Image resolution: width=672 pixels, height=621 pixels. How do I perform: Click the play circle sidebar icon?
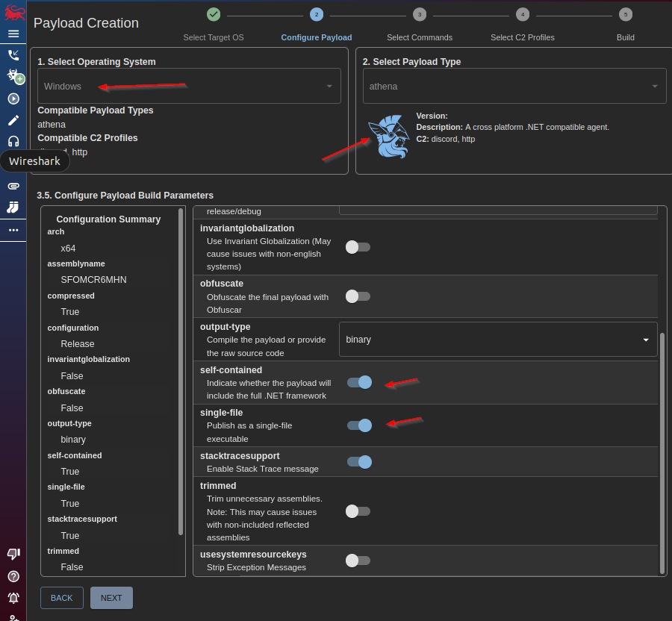[x=13, y=99]
